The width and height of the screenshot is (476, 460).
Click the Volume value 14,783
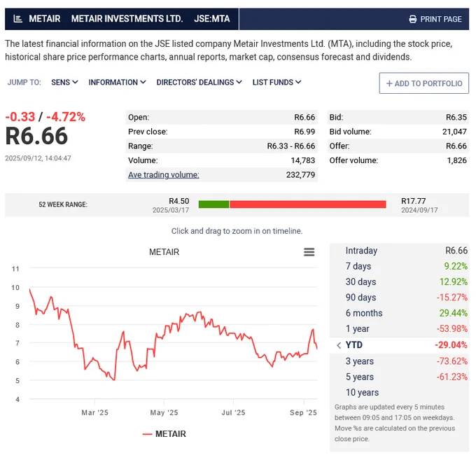(303, 160)
